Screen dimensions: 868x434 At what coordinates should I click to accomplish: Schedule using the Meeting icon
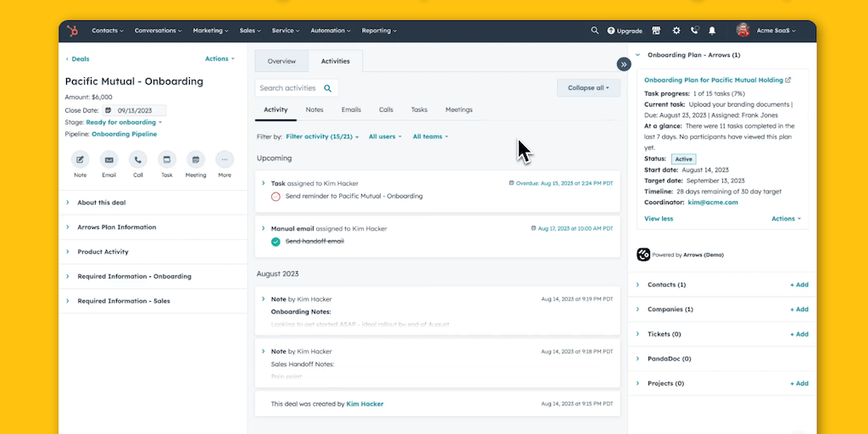pyautogui.click(x=196, y=159)
